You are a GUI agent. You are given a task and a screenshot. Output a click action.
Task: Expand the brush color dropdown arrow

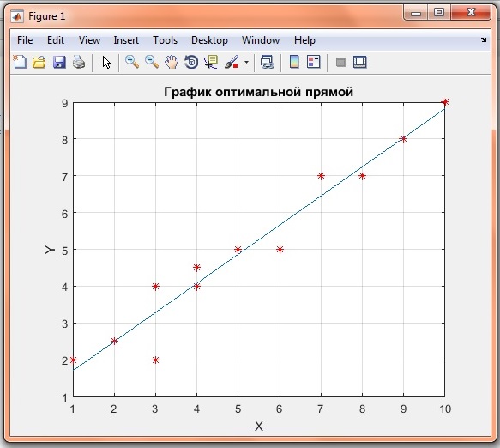coord(246,62)
